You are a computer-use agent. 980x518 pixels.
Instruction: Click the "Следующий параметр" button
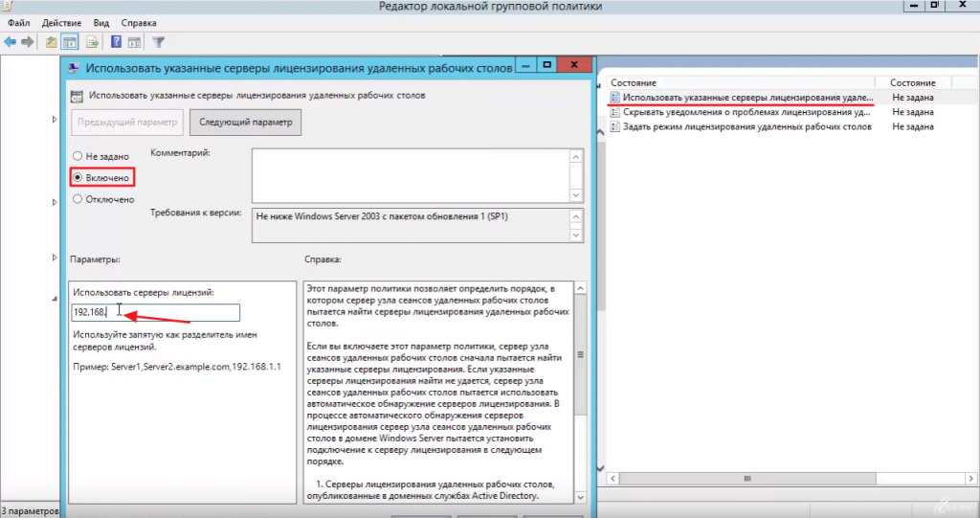coord(246,123)
